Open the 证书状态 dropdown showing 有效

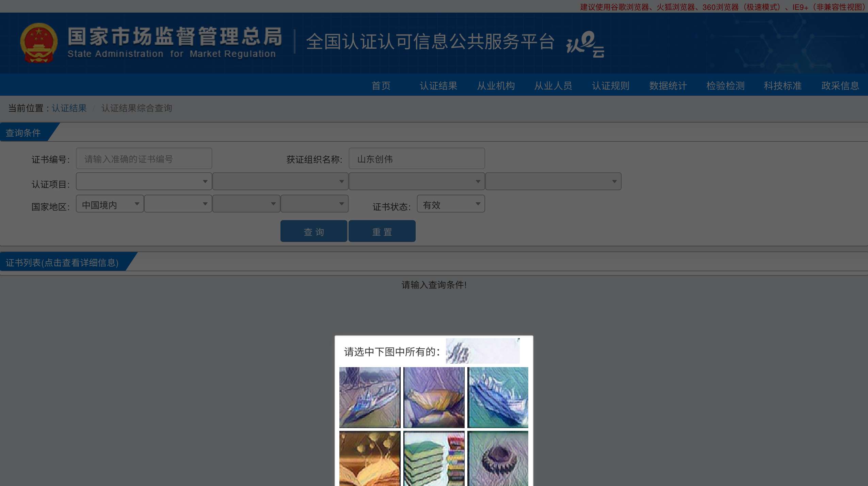(451, 204)
